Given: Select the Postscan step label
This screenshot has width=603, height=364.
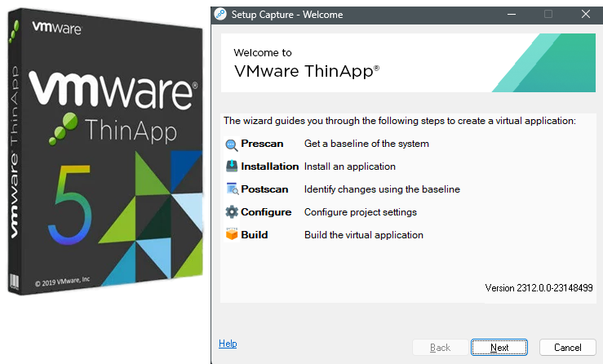Looking at the screenshot, I should (x=264, y=189).
